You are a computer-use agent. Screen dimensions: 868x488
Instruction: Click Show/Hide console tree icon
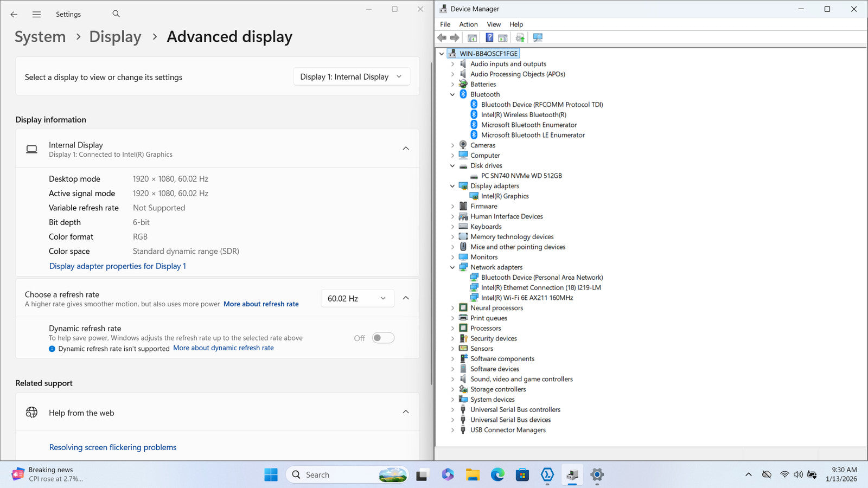[x=472, y=37]
